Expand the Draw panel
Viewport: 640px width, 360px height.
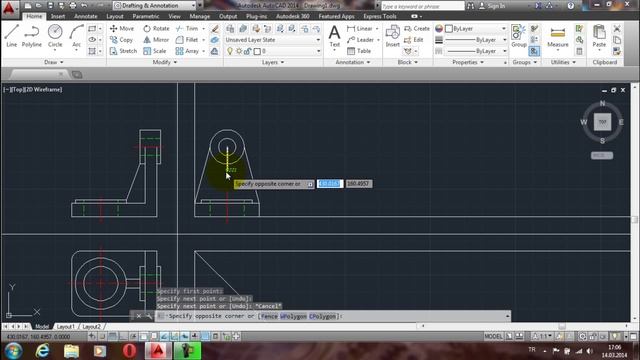[x=53, y=62]
